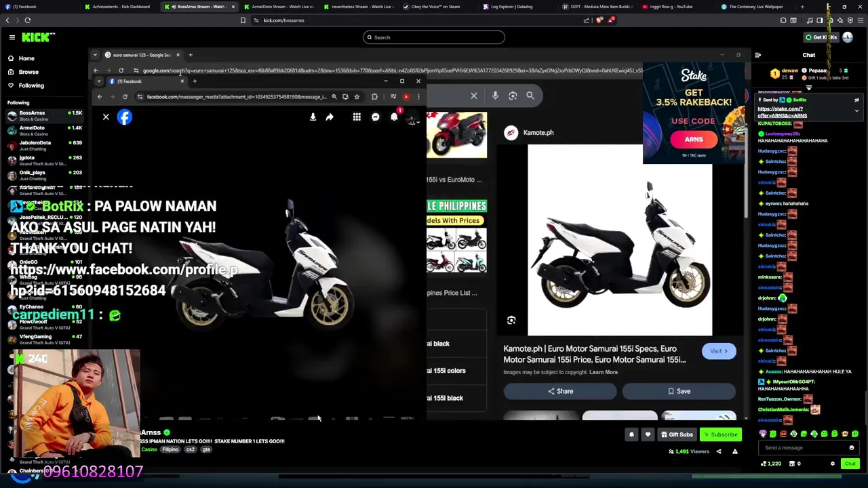Open the emoji picker in chat input

(x=852, y=447)
